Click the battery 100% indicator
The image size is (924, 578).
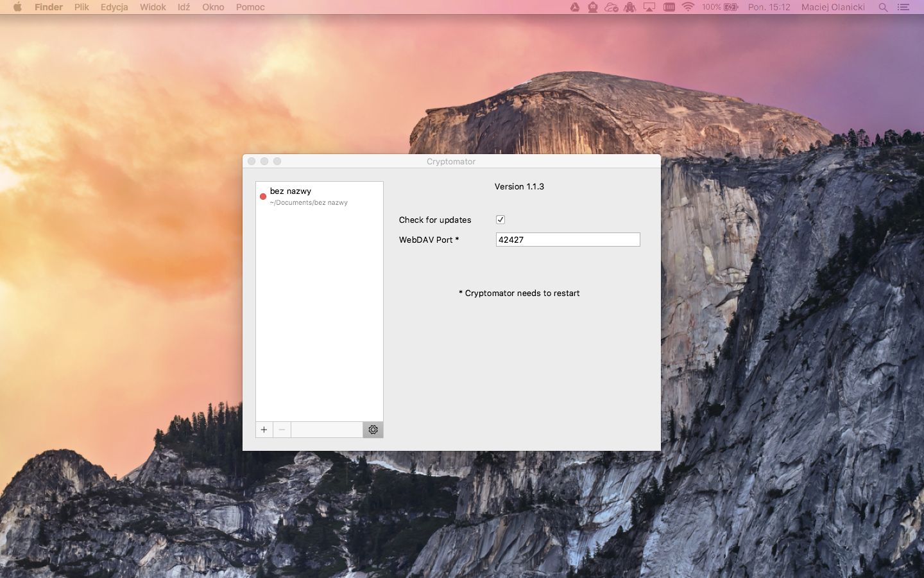coord(720,7)
